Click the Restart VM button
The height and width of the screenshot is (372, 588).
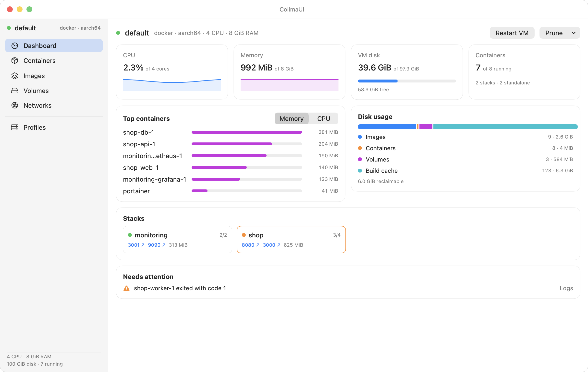tap(512, 33)
